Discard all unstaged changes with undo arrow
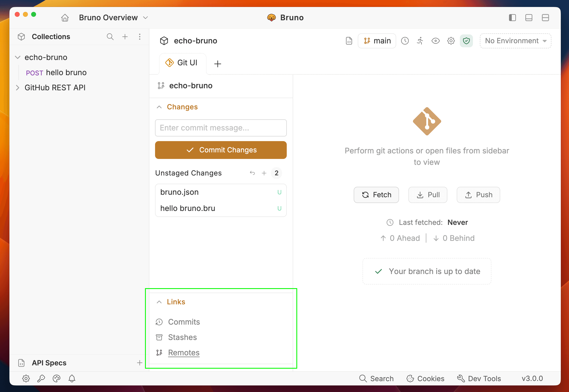569x392 pixels. tap(252, 173)
